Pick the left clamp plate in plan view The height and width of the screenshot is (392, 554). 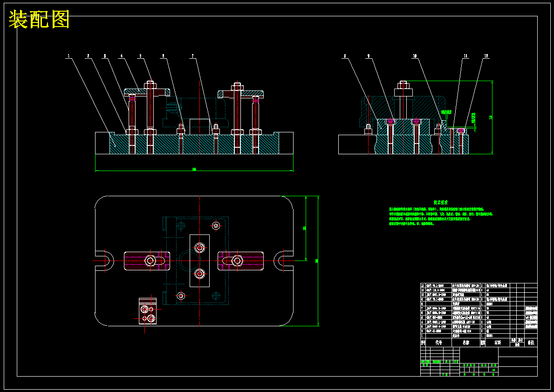(147, 261)
